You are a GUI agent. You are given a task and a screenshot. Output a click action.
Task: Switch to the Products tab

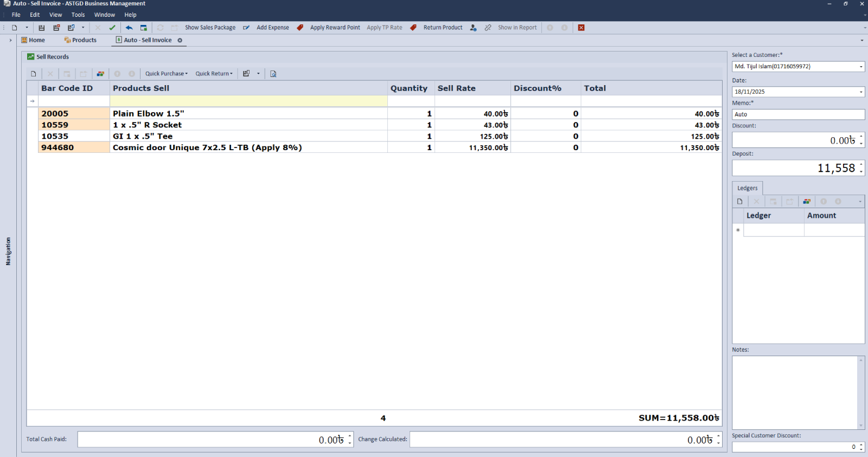click(x=80, y=40)
